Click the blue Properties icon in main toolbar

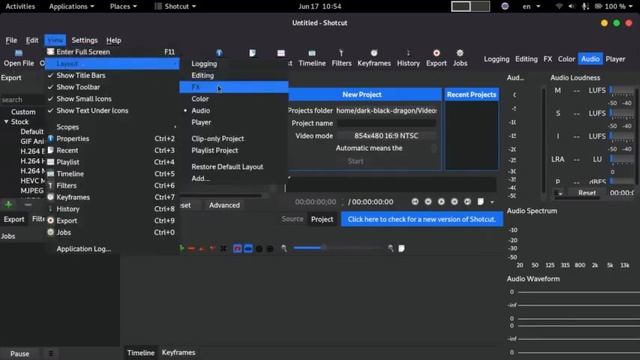[219, 53]
